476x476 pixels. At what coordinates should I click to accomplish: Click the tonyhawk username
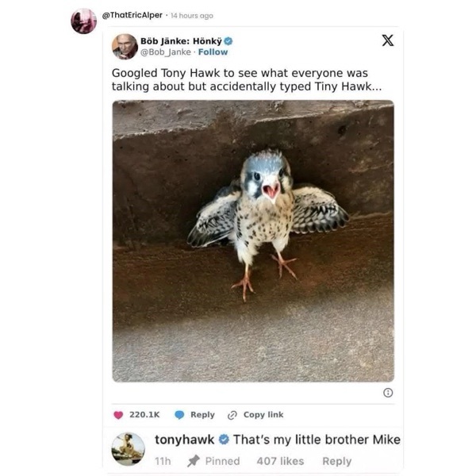184,440
